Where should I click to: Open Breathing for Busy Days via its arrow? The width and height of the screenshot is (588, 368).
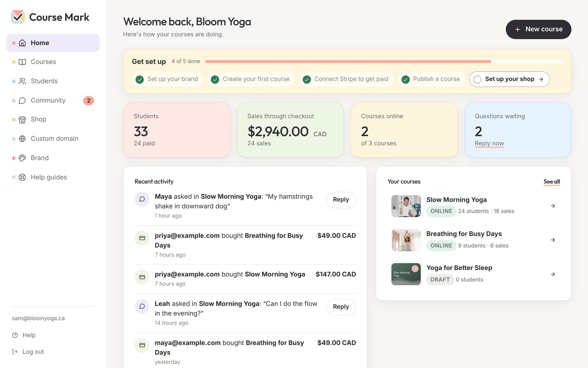[x=553, y=240]
